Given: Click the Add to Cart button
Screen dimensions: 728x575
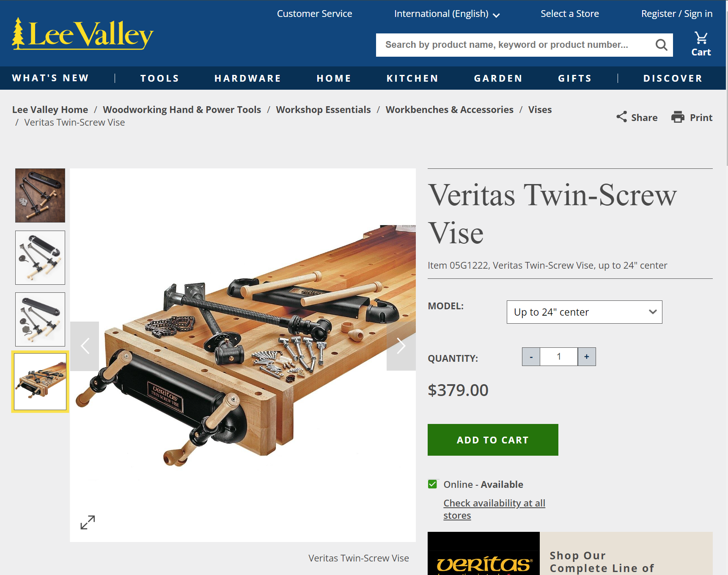Looking at the screenshot, I should click(493, 440).
